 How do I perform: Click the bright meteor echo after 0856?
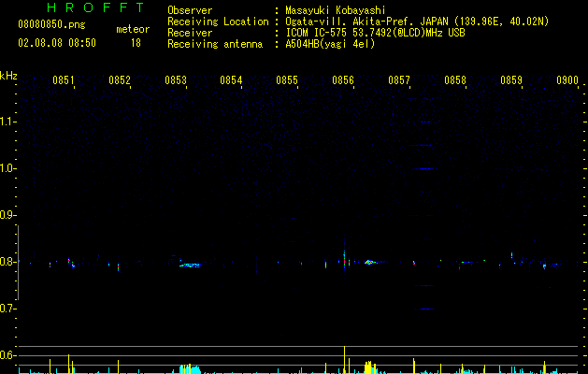point(369,262)
